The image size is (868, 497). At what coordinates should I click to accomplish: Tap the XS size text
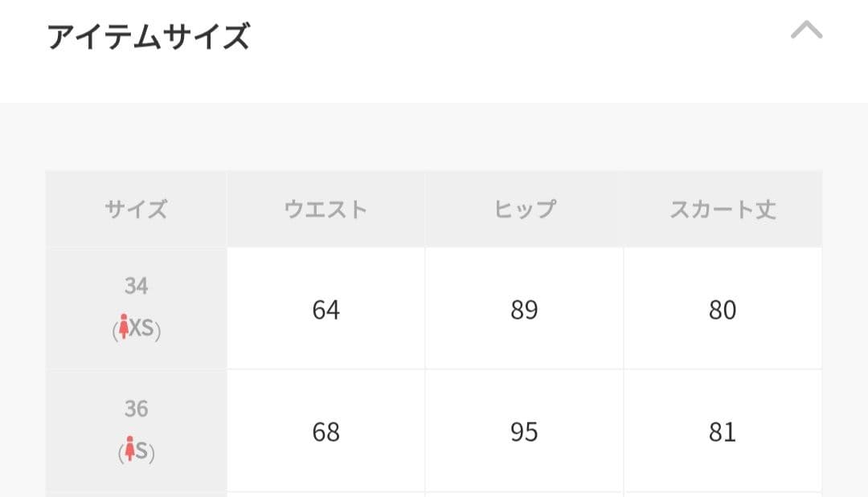click(142, 328)
